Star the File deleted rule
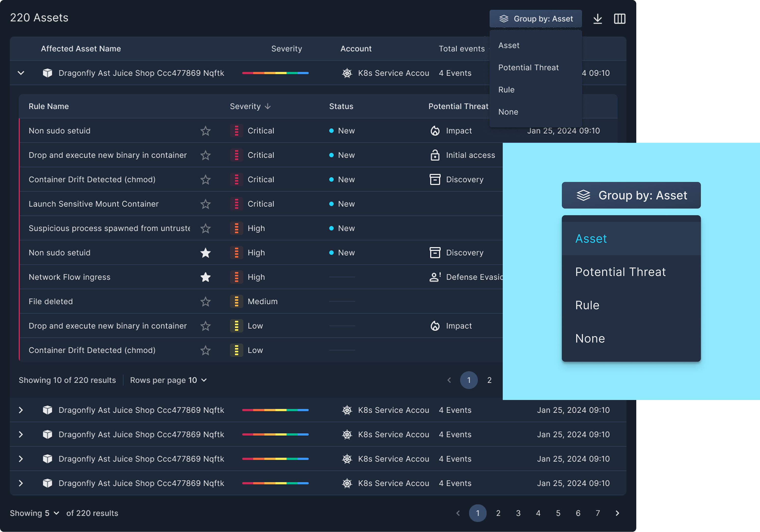The image size is (760, 532). point(205,301)
